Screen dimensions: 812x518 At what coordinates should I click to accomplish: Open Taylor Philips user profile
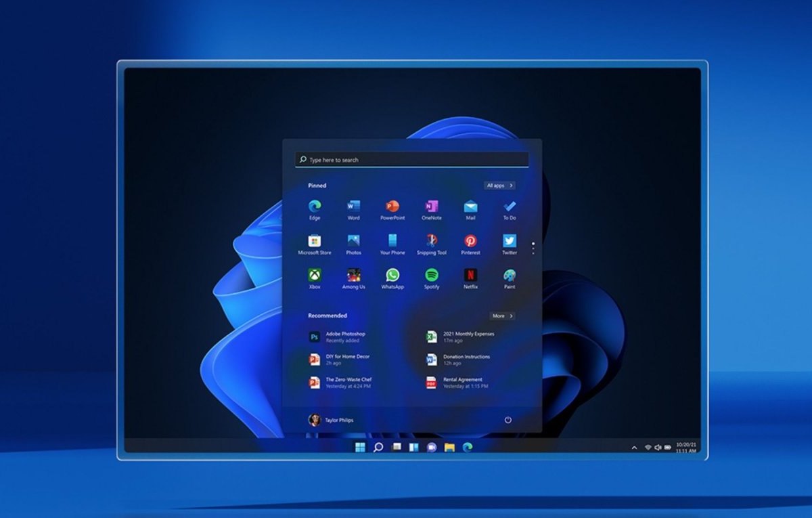331,420
